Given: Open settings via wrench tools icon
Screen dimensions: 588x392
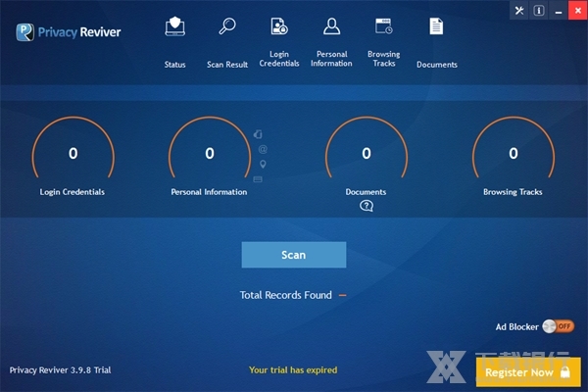Looking at the screenshot, I should [x=518, y=11].
